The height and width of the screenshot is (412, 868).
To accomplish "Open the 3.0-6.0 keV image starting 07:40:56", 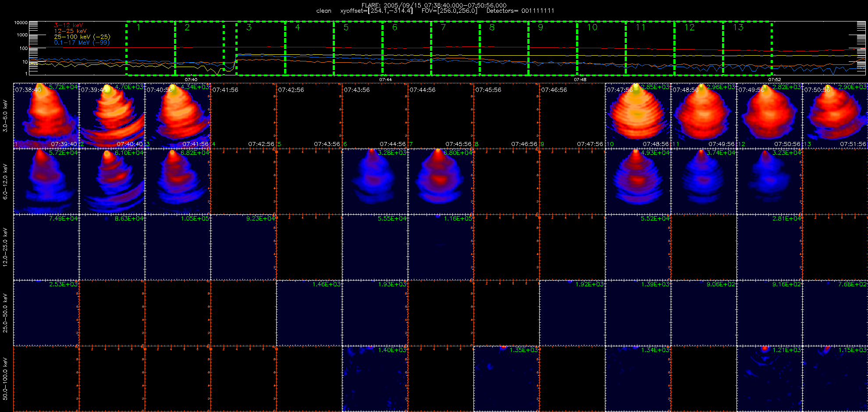I will [178, 116].
